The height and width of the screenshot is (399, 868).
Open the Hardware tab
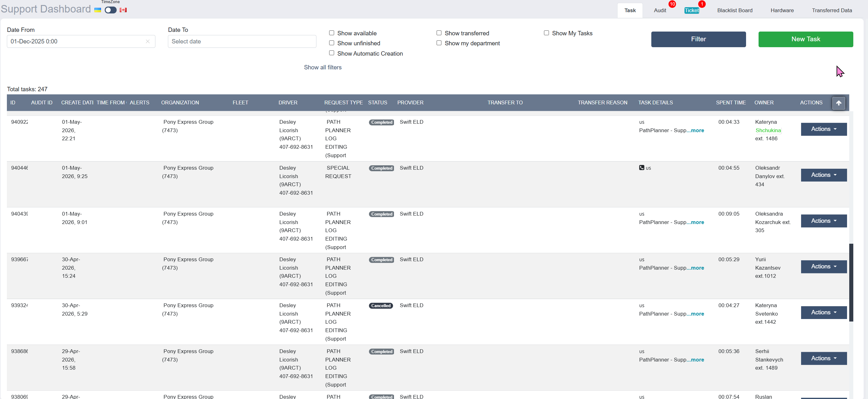tap(782, 10)
